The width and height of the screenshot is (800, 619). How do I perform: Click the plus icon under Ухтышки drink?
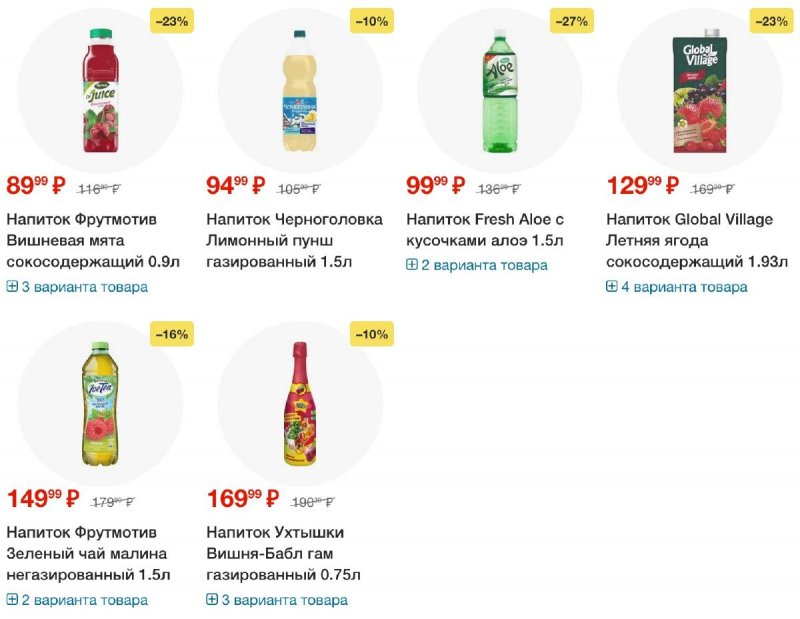click(212, 599)
